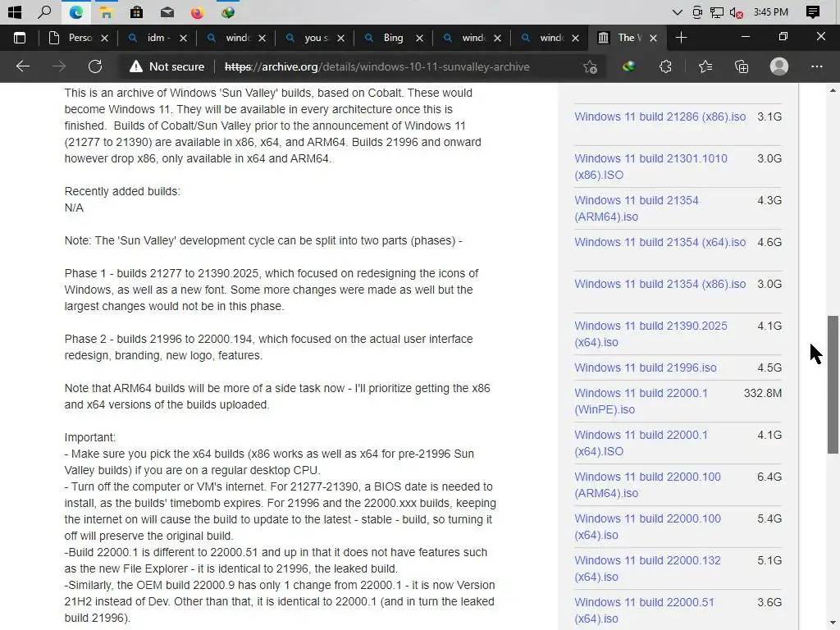Image resolution: width=840 pixels, height=630 pixels.
Task: Download Windows 11 build 22000.1 (x64).ISO
Action: (x=641, y=443)
